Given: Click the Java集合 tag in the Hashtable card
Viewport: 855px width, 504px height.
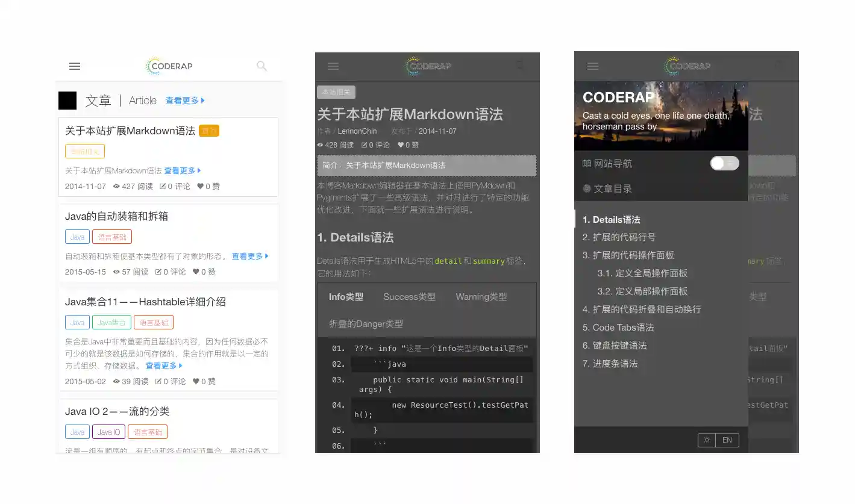Looking at the screenshot, I should tap(111, 323).
